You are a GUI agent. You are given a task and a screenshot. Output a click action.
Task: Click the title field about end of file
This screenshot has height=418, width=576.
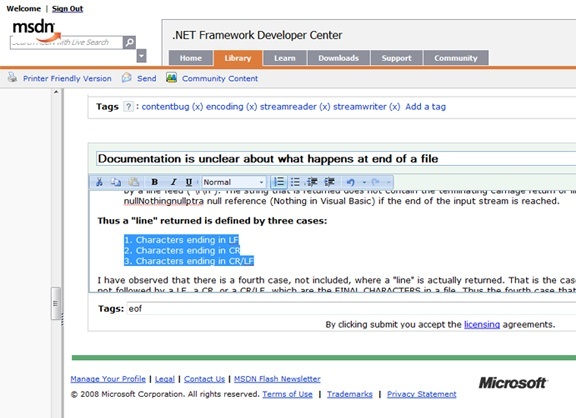point(336,159)
